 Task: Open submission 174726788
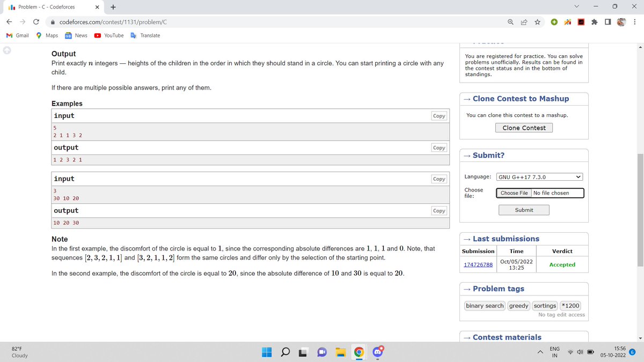click(x=478, y=264)
